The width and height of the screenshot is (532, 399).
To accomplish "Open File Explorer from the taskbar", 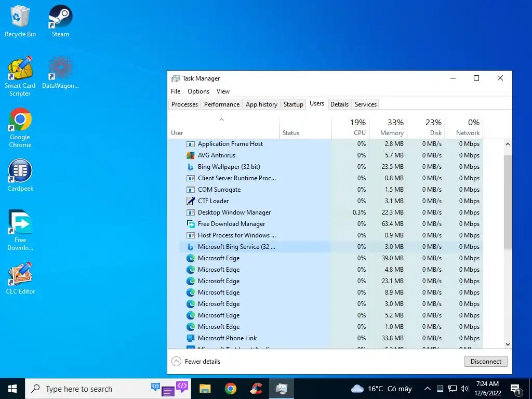I will click(x=205, y=389).
